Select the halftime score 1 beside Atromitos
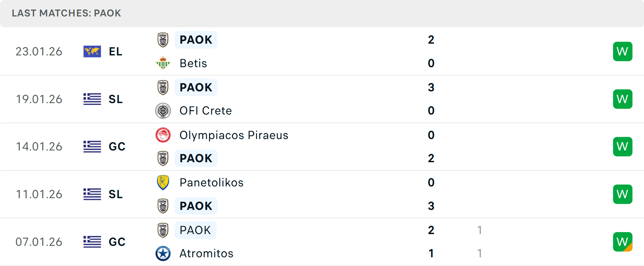644x266 pixels. point(480,254)
